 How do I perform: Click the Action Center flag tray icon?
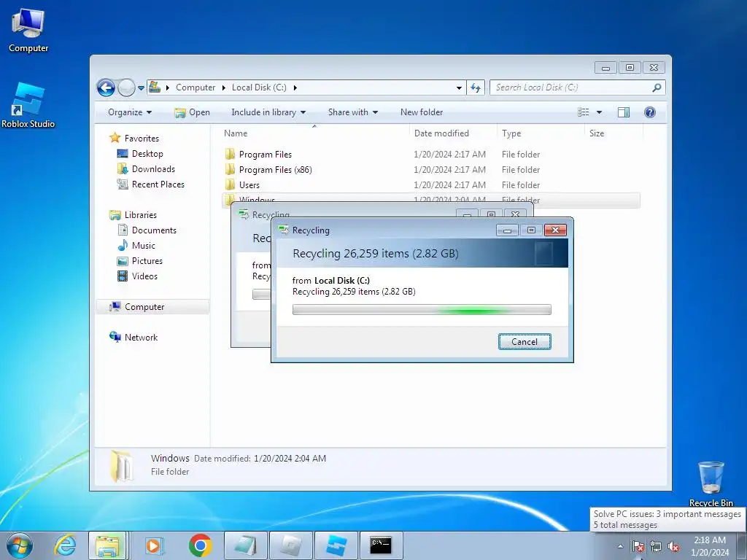coord(638,546)
